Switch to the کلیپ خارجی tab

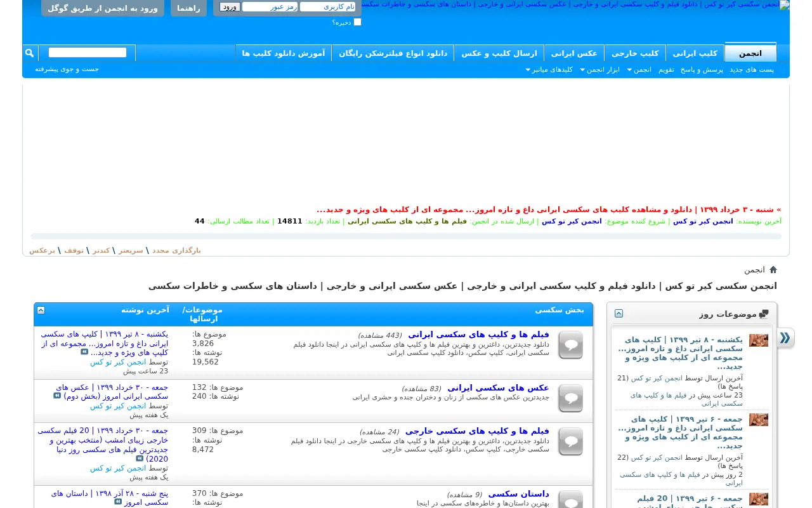[x=635, y=53]
